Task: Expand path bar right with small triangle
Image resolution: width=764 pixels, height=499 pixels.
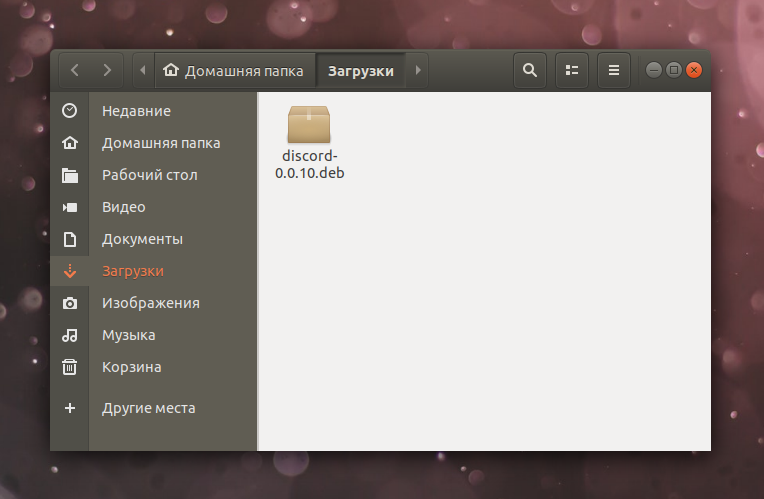Action: coord(418,70)
